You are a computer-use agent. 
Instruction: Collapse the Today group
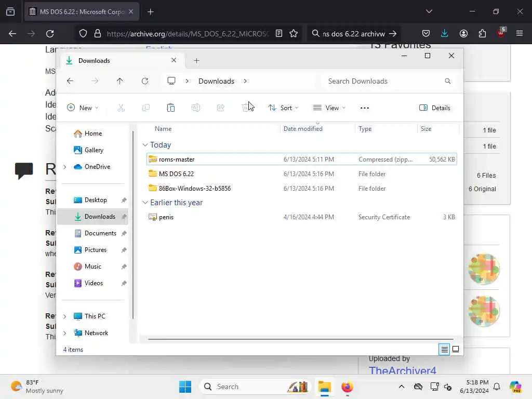(x=145, y=145)
